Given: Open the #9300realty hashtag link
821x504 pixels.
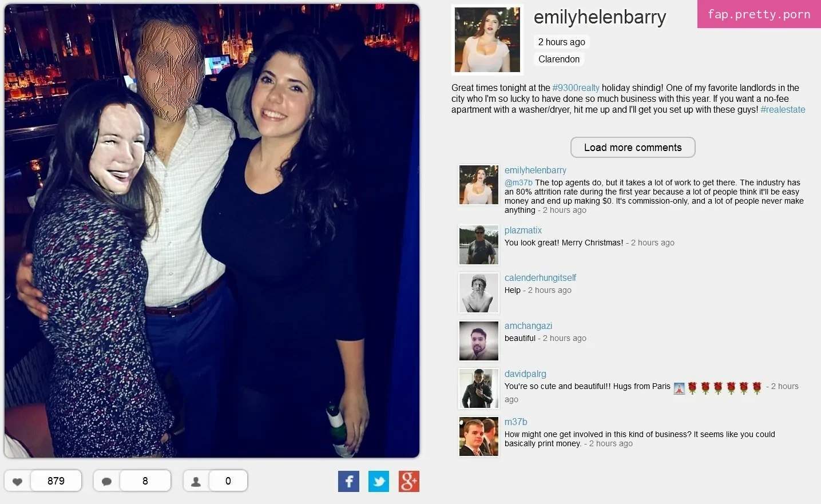Looking at the screenshot, I should [x=576, y=88].
